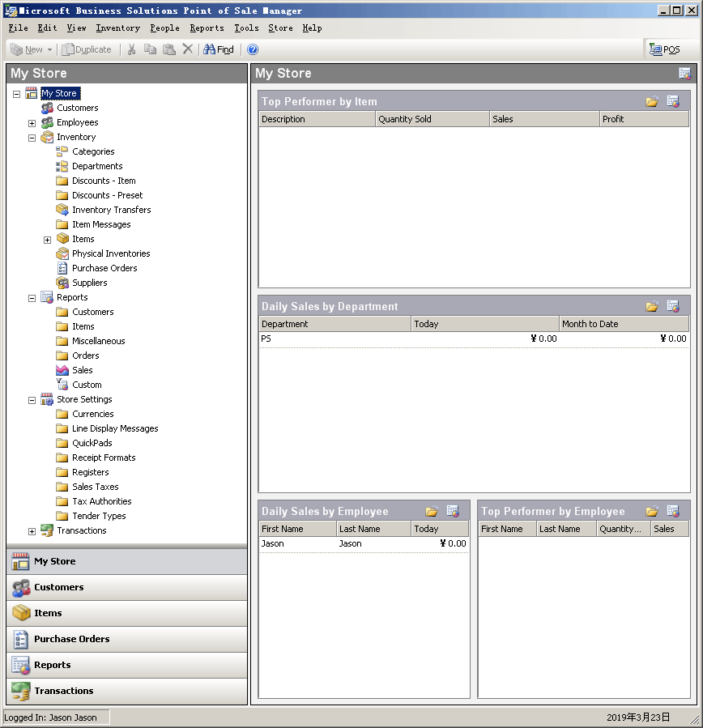Screen dimensions: 703x728
Task: Open folder icon in Top Performer by Employee
Action: pyautogui.click(x=652, y=511)
